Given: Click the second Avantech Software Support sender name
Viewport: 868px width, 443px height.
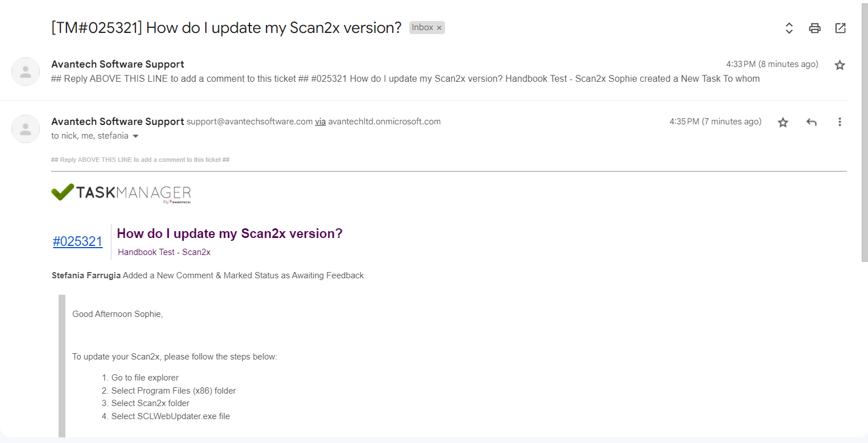Looking at the screenshot, I should [118, 122].
